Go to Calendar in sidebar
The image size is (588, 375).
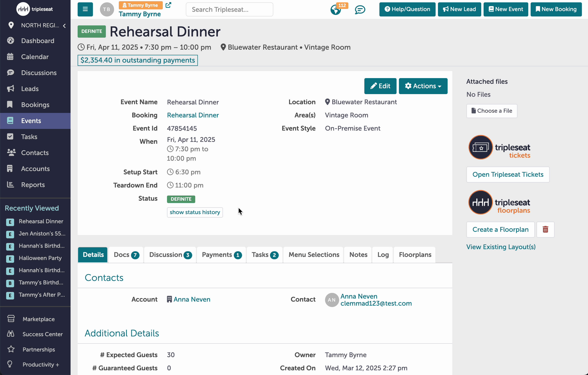click(x=35, y=57)
